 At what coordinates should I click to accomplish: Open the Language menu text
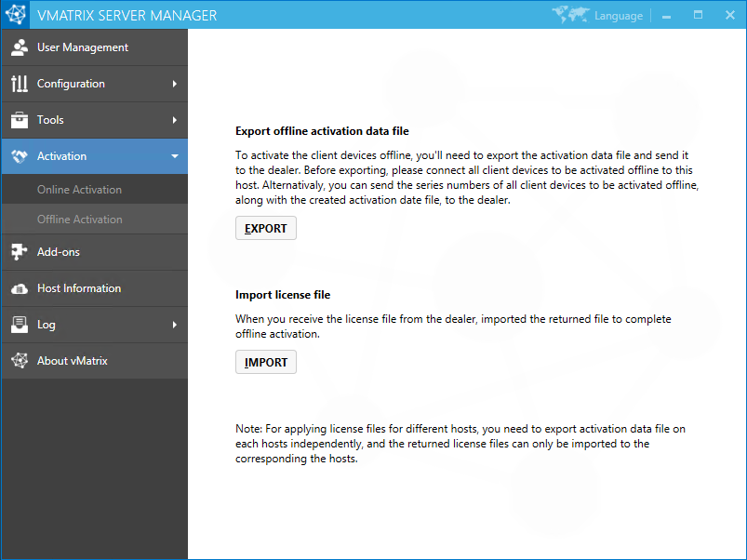(618, 16)
